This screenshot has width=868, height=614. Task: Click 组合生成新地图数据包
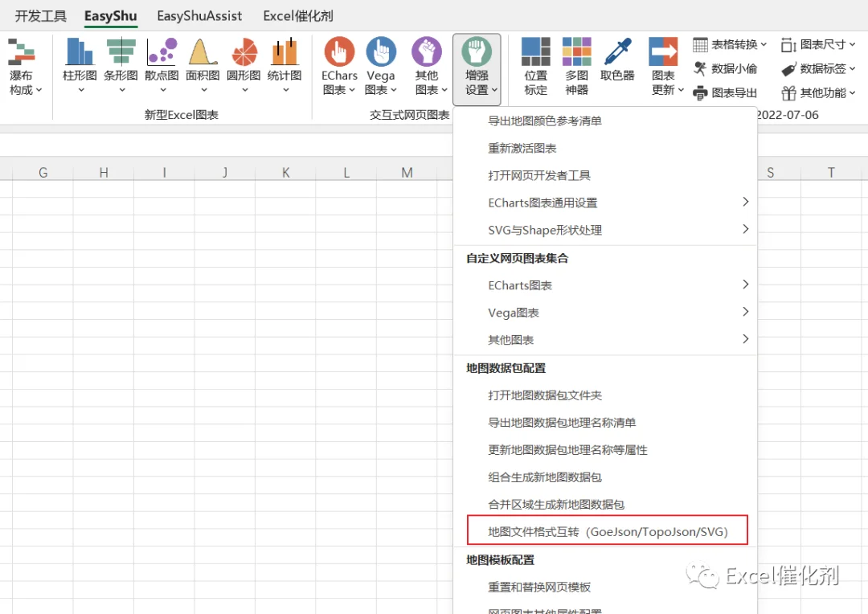point(605,477)
